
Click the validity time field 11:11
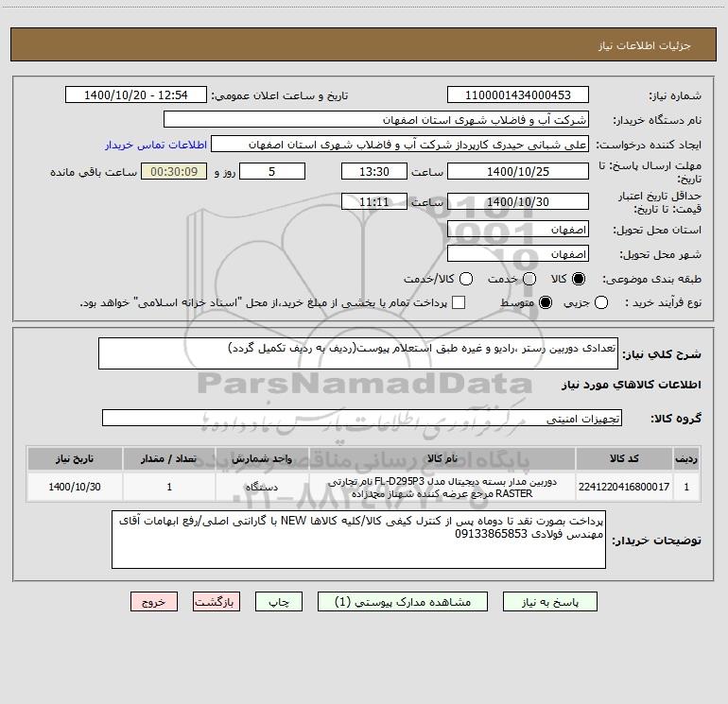[374, 202]
